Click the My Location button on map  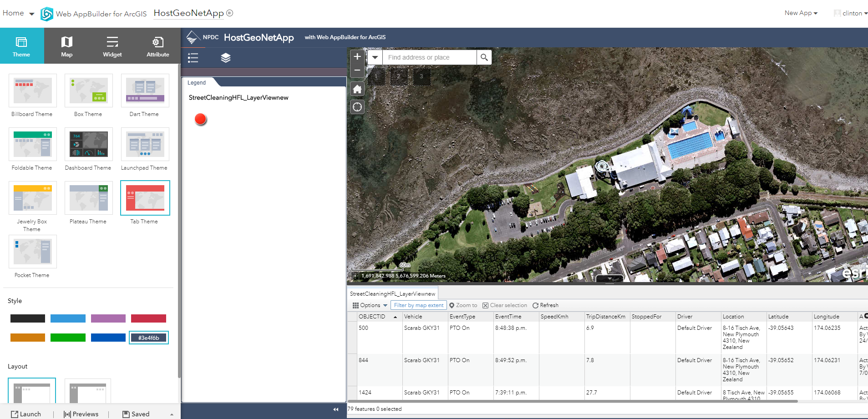coord(357,107)
